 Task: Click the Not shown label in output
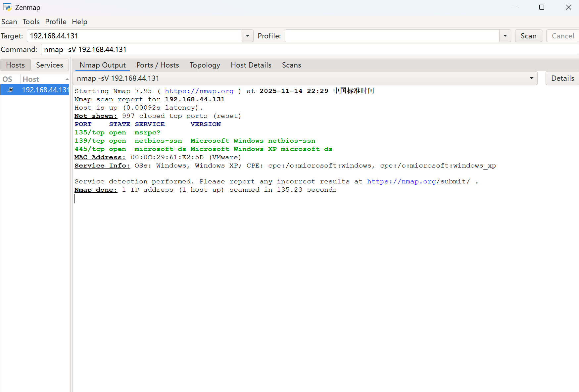pos(96,116)
